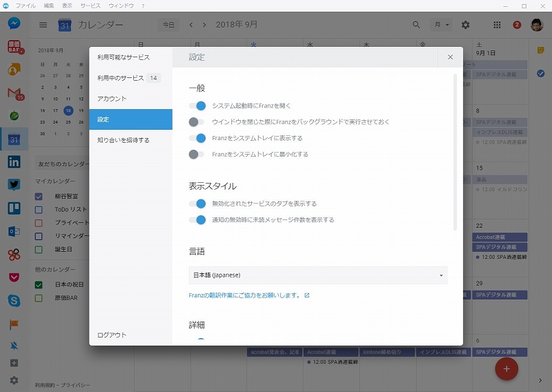The width and height of the screenshot is (552, 392).
Task: Open the calendar settings gear icon
Action: [465, 25]
